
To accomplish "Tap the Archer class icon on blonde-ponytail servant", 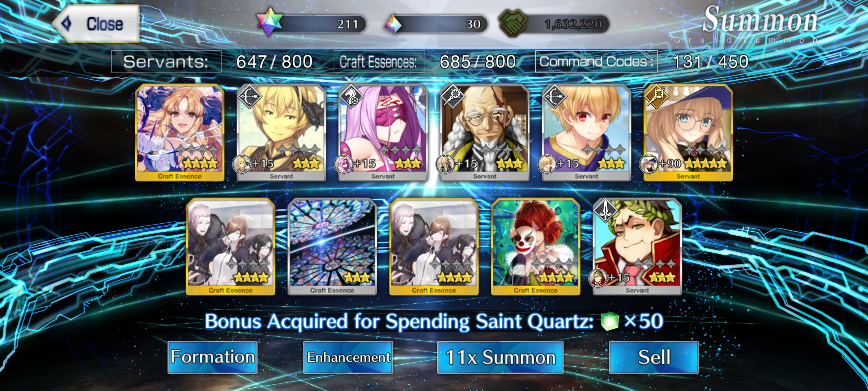I will point(249,96).
